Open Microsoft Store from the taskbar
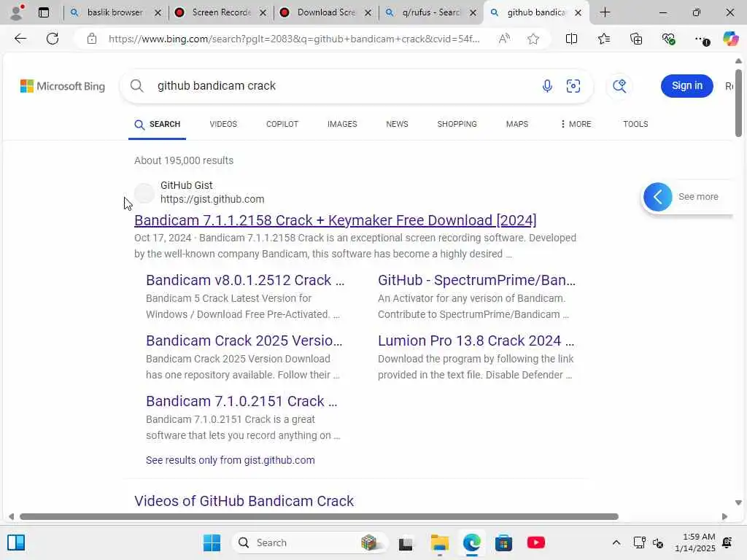The height and width of the screenshot is (560, 747). (503, 542)
